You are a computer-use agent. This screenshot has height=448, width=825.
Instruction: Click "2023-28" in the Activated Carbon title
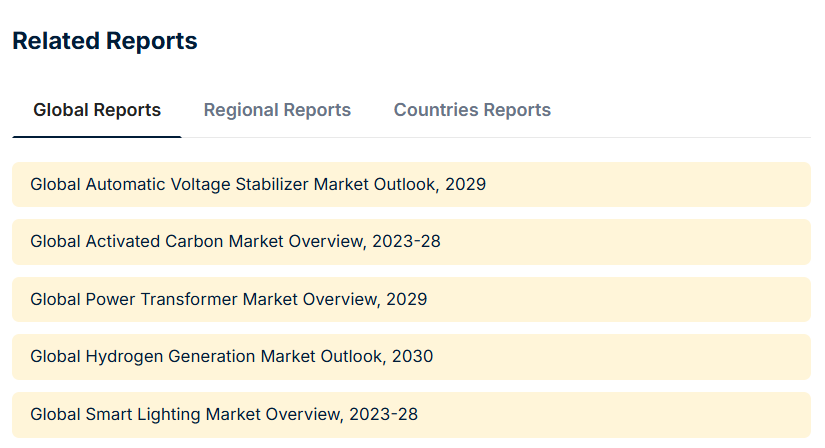tap(406, 242)
